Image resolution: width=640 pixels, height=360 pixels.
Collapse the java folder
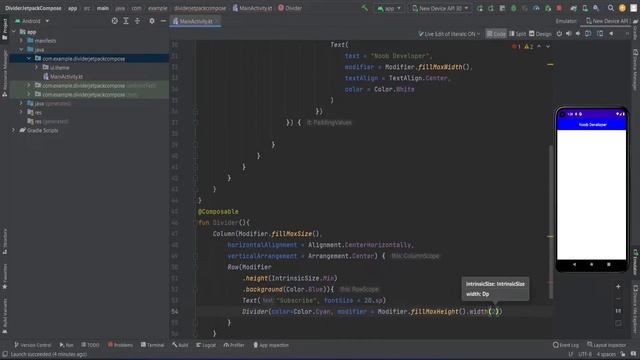21,49
